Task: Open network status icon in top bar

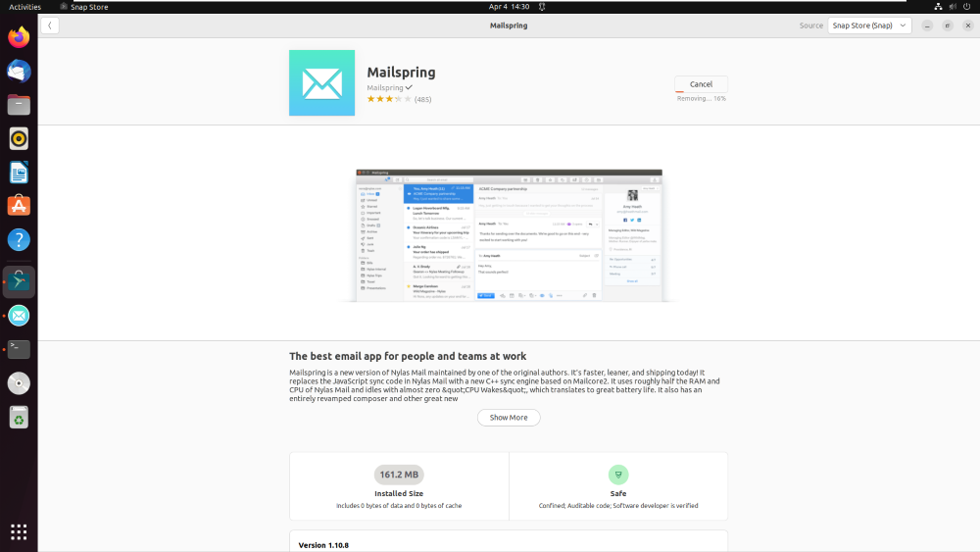Action: (938, 7)
